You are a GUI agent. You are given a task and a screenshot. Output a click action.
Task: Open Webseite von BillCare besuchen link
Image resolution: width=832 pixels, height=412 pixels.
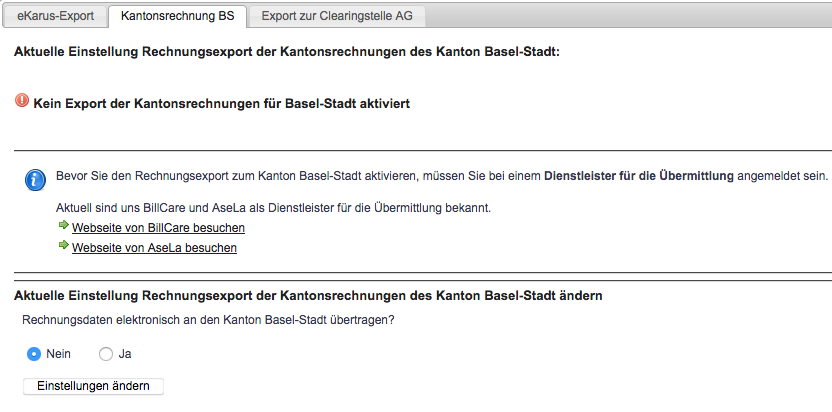tap(158, 228)
